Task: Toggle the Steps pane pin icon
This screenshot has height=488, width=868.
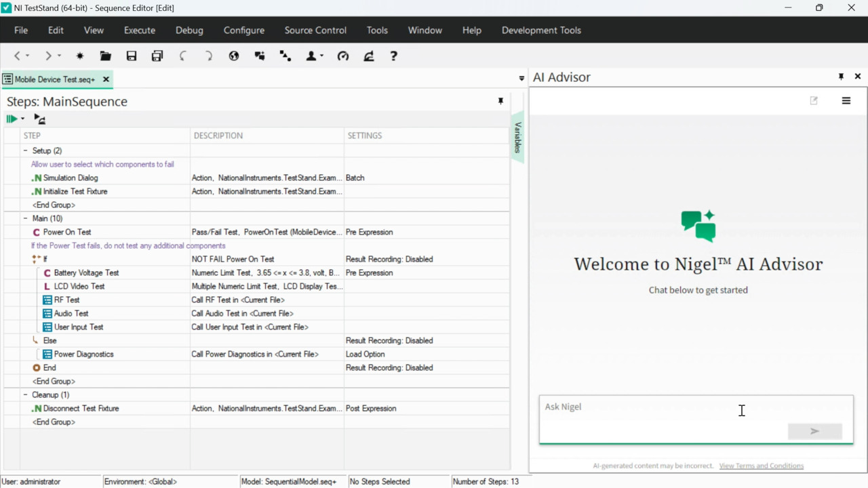Action: [x=500, y=102]
